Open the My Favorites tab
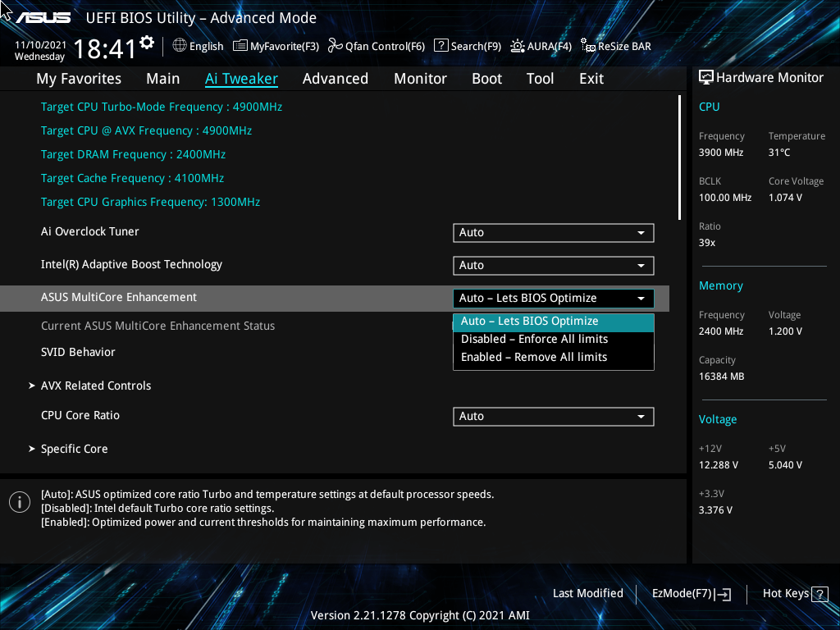The image size is (840, 630). coord(79,79)
